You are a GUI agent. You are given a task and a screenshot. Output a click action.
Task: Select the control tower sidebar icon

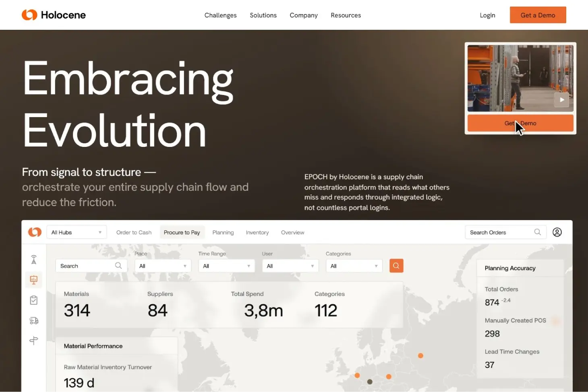tap(34, 260)
